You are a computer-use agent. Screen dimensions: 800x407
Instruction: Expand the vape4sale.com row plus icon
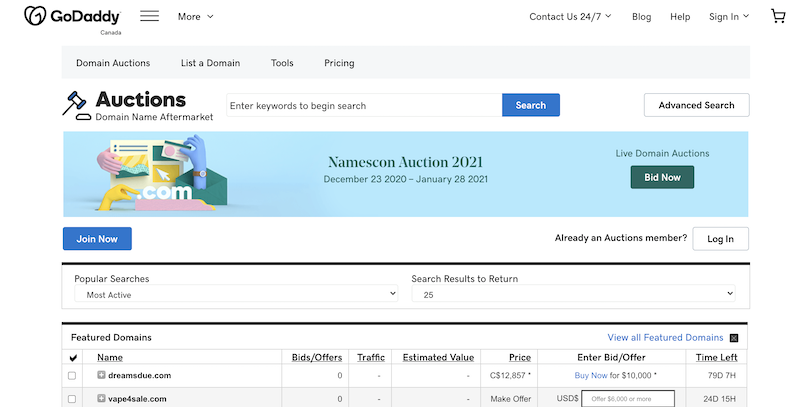[101, 398]
